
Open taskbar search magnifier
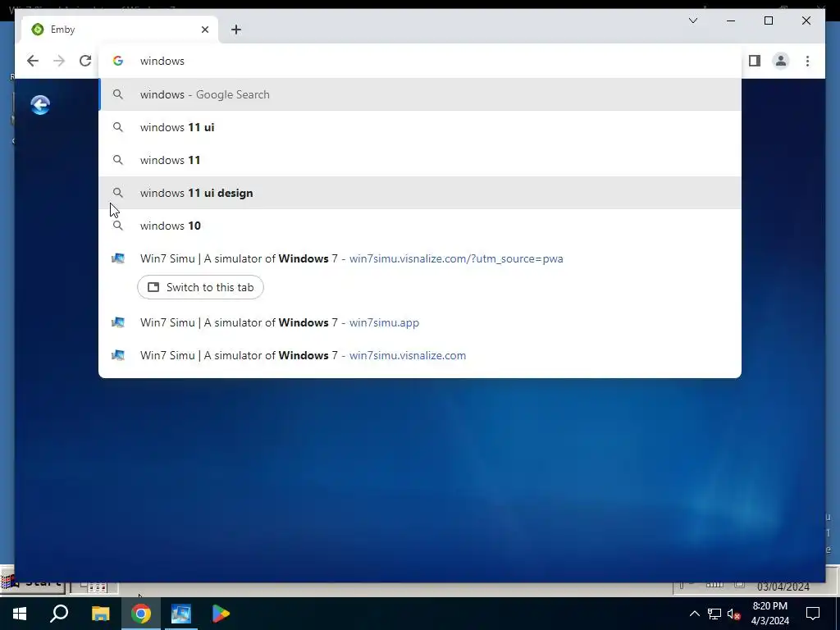point(59,614)
